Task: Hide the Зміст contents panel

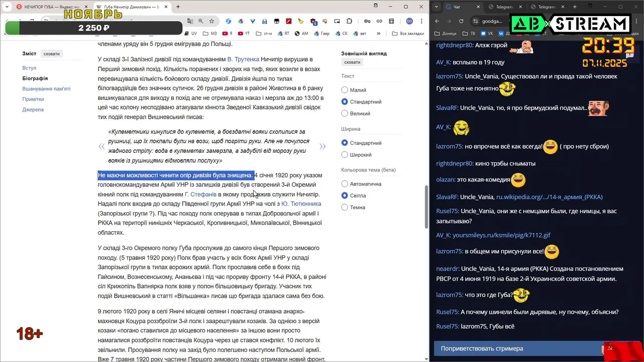Action: [51, 54]
